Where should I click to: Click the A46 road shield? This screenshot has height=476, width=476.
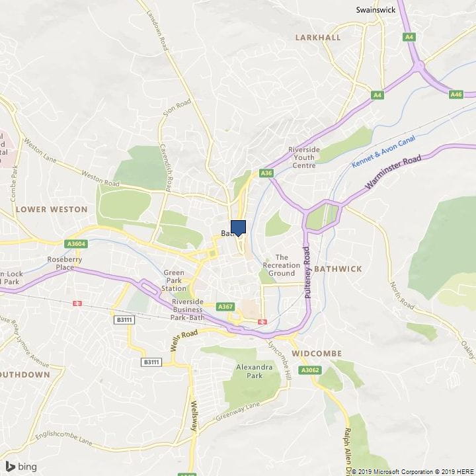pyautogui.click(x=456, y=95)
